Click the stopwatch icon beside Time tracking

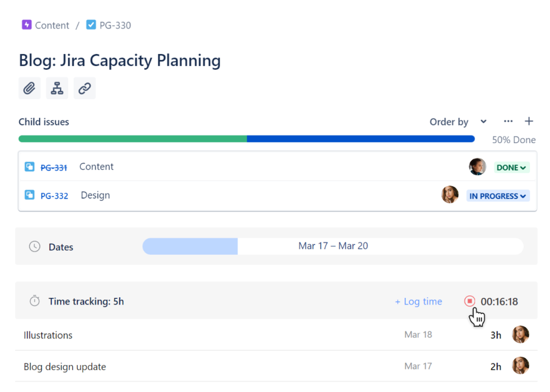pyautogui.click(x=34, y=301)
